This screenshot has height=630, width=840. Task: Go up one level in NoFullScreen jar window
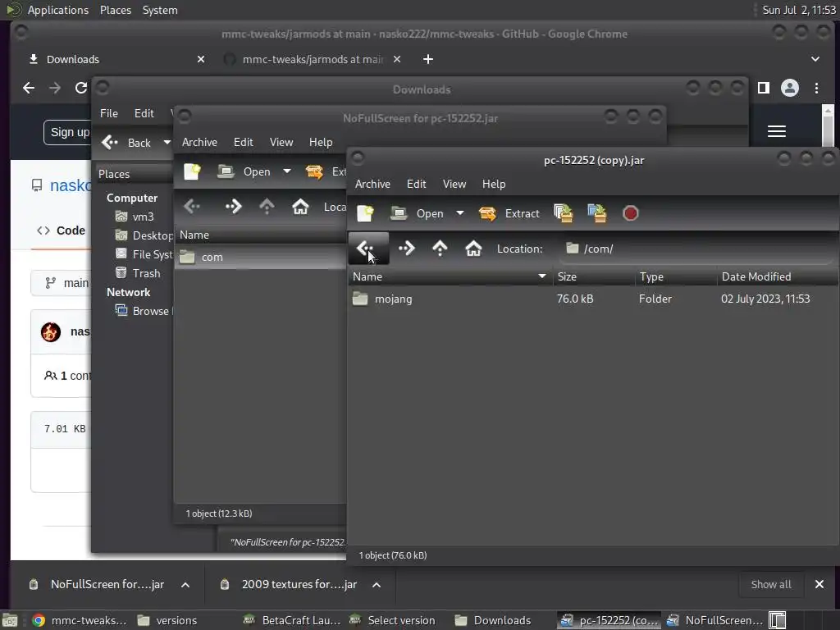267,206
